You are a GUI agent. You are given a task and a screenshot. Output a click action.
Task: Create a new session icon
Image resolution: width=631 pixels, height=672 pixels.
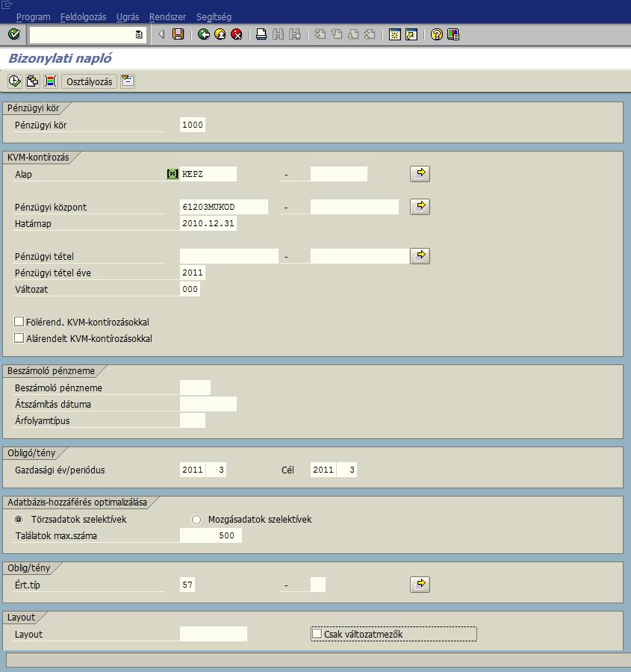pyautogui.click(x=394, y=34)
